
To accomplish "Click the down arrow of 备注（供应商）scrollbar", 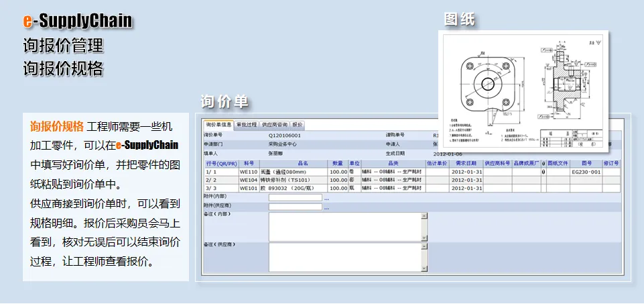I will (x=425, y=269).
